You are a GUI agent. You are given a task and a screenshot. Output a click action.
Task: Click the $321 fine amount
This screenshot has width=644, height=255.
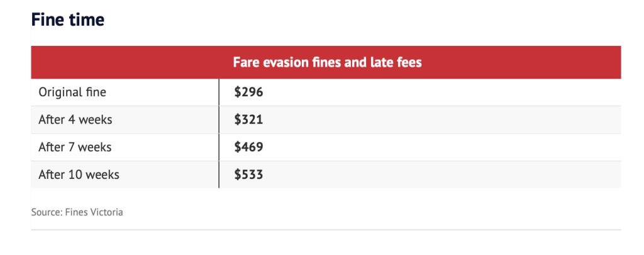pos(248,120)
